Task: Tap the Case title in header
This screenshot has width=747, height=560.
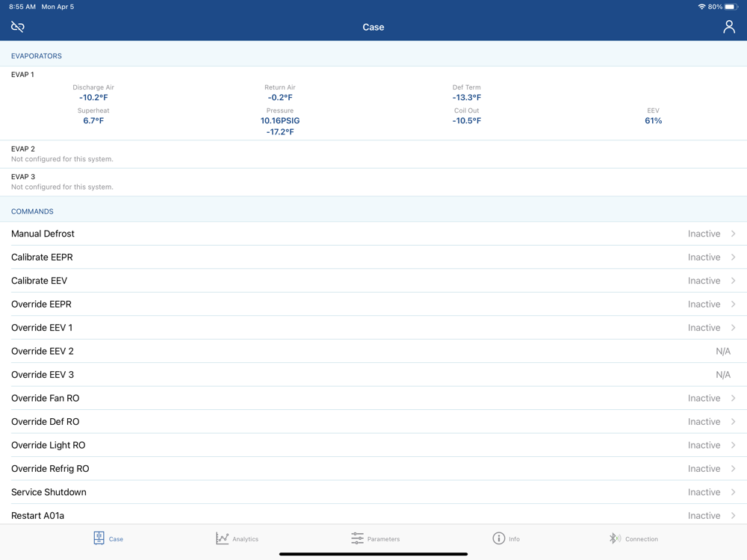Action: tap(373, 27)
